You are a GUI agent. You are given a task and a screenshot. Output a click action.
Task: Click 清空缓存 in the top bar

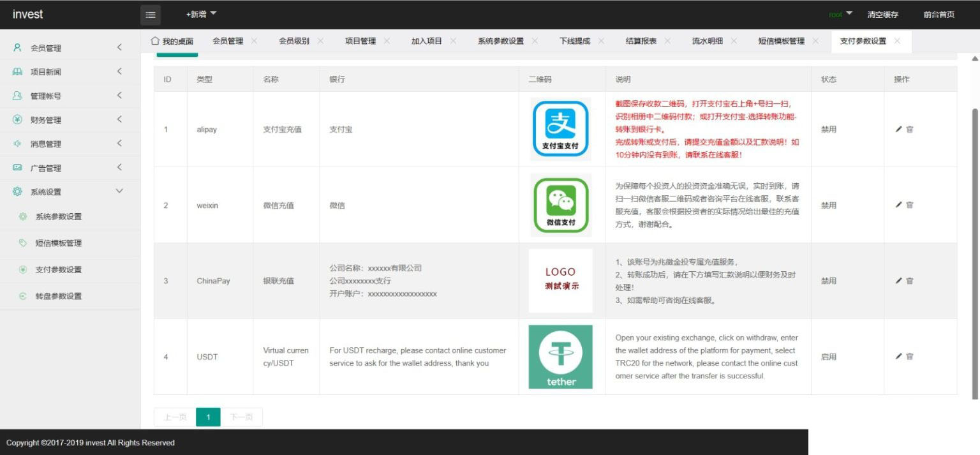(882, 15)
